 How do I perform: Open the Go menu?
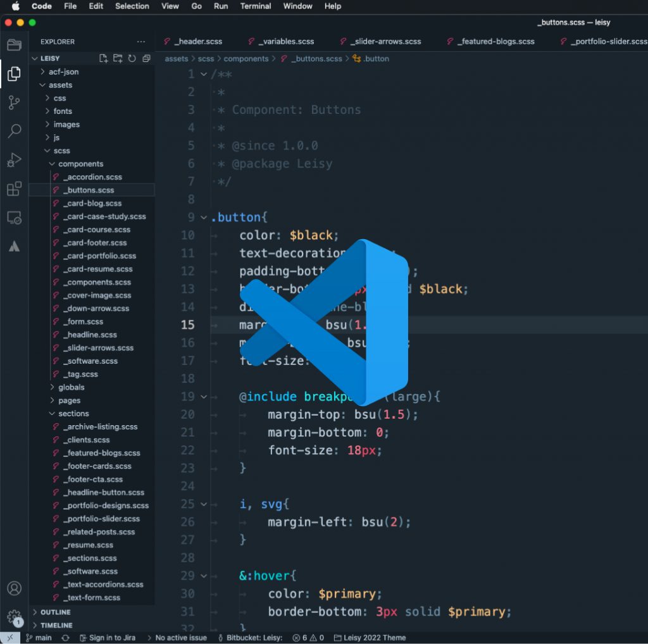197,6
